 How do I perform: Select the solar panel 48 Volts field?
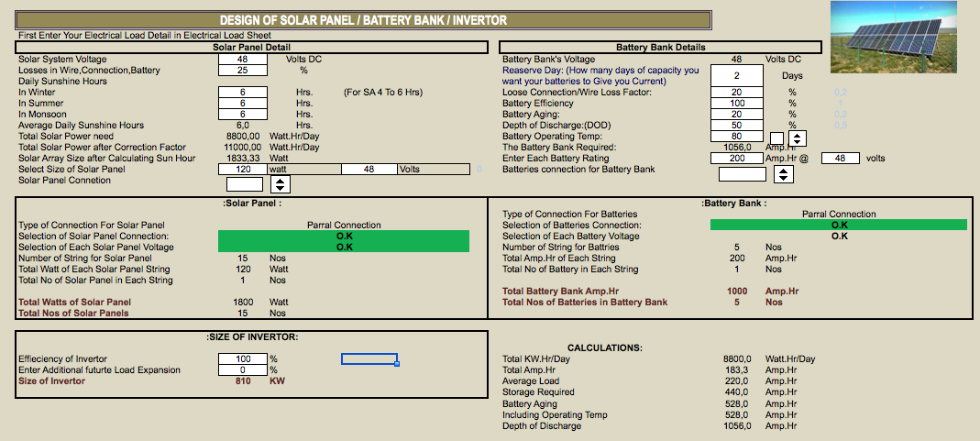click(x=369, y=170)
